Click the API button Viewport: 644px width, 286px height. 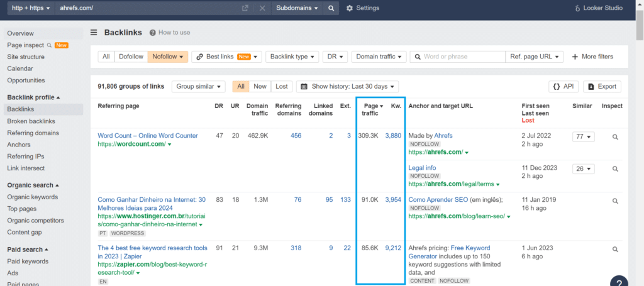coord(563,87)
